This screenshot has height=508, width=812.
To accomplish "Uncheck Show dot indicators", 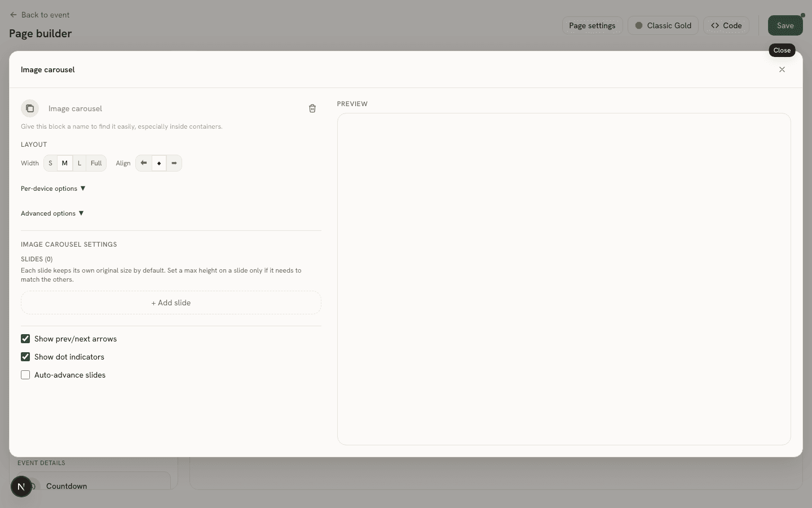I will pyautogui.click(x=25, y=357).
